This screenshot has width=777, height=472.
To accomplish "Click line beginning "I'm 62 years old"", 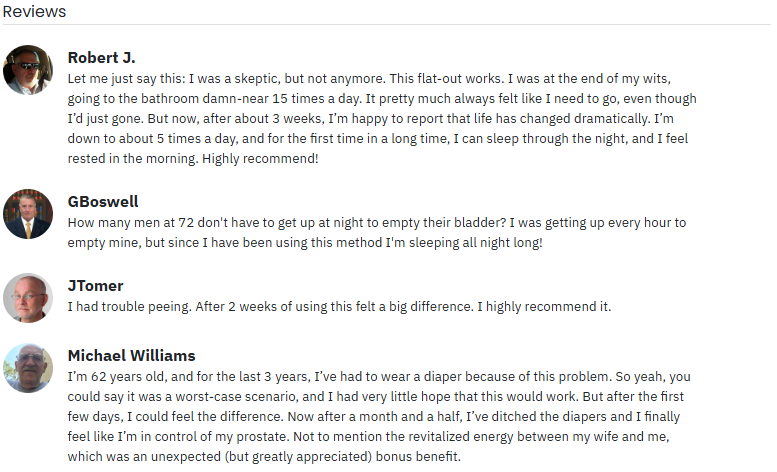I will (x=379, y=377).
